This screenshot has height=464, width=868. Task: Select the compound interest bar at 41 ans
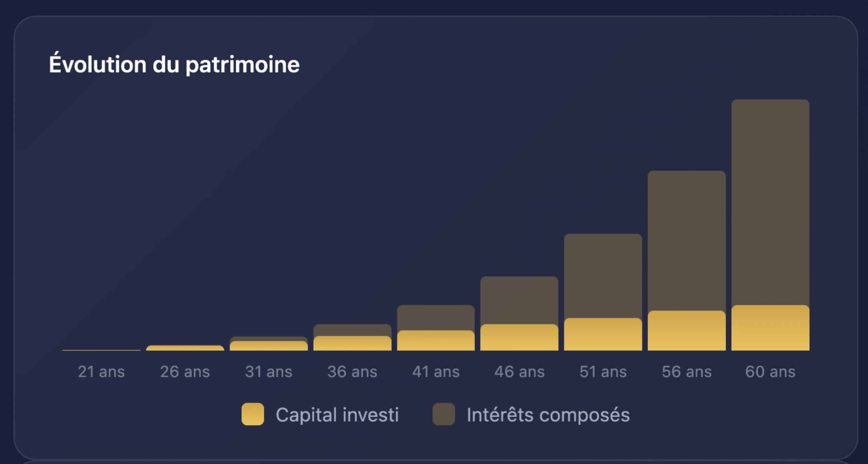click(436, 317)
